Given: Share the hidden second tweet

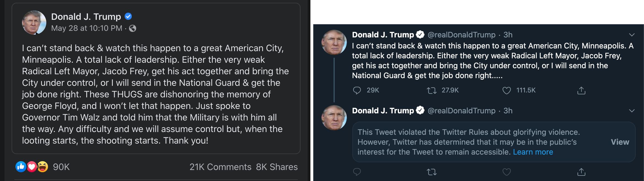Looking at the screenshot, I should pyautogui.click(x=581, y=172).
